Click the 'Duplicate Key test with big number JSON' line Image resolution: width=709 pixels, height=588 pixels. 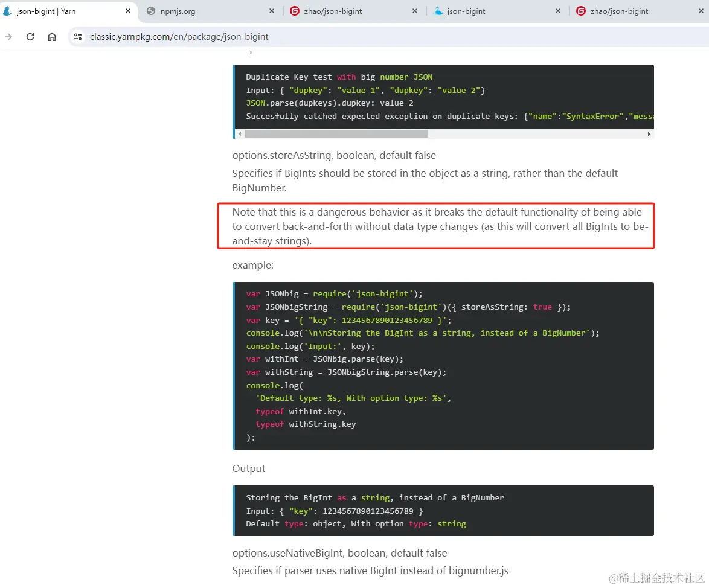click(339, 77)
